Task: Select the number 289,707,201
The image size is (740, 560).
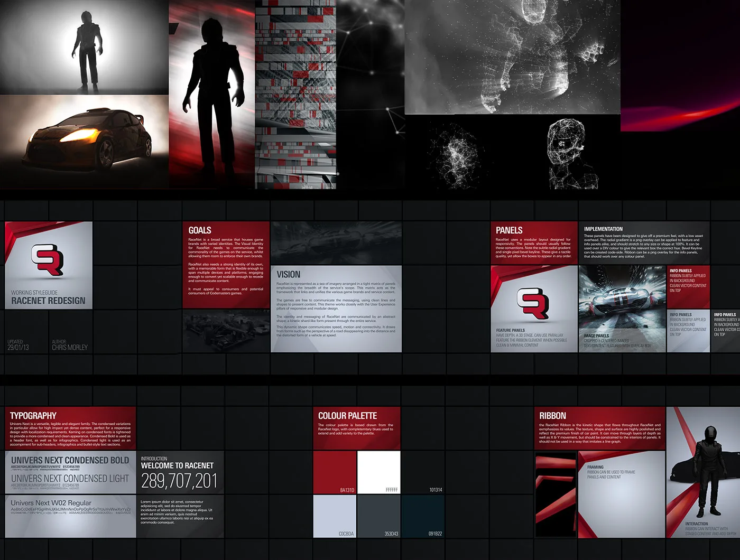Action: 179,481
